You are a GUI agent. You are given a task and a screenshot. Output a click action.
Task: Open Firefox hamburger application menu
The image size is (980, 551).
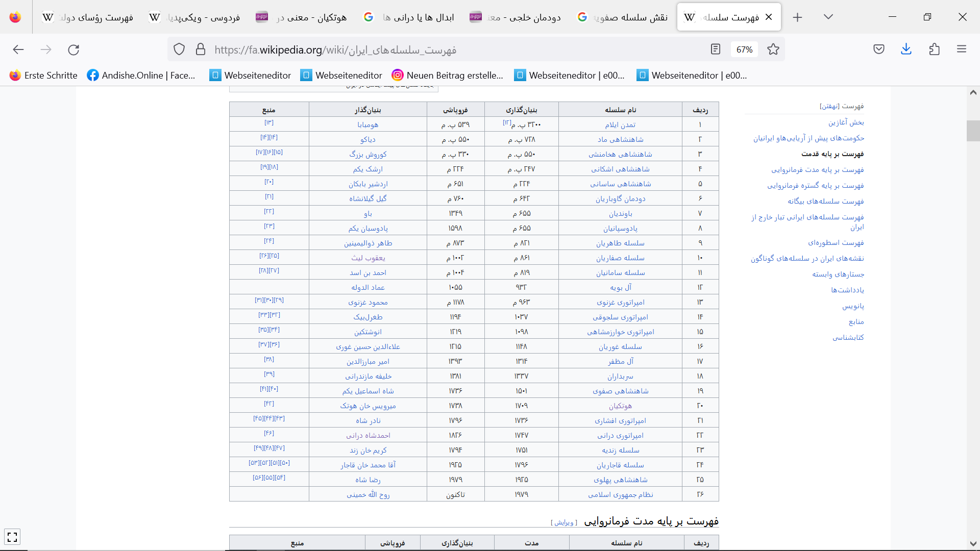tap(962, 49)
